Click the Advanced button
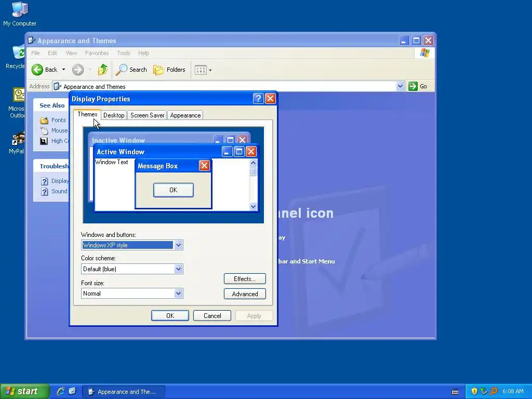532x399 pixels. pyautogui.click(x=245, y=294)
